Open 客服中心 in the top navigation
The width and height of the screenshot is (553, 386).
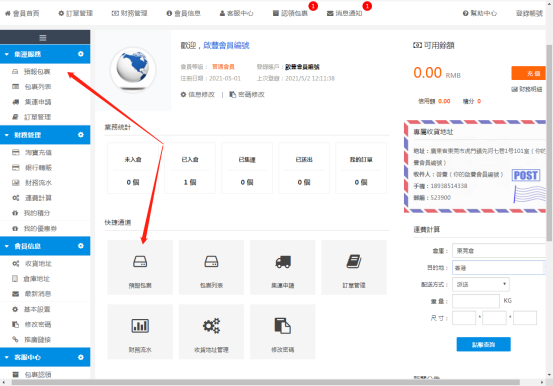(x=236, y=13)
